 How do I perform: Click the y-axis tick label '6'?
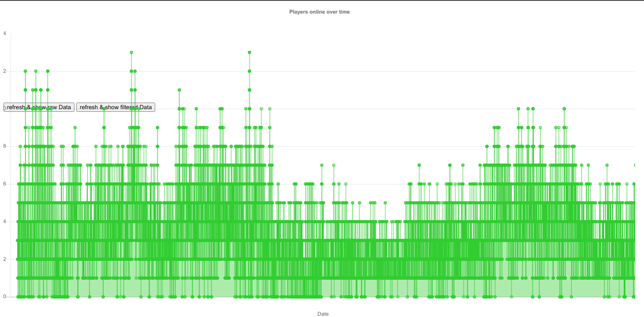coord(5,184)
